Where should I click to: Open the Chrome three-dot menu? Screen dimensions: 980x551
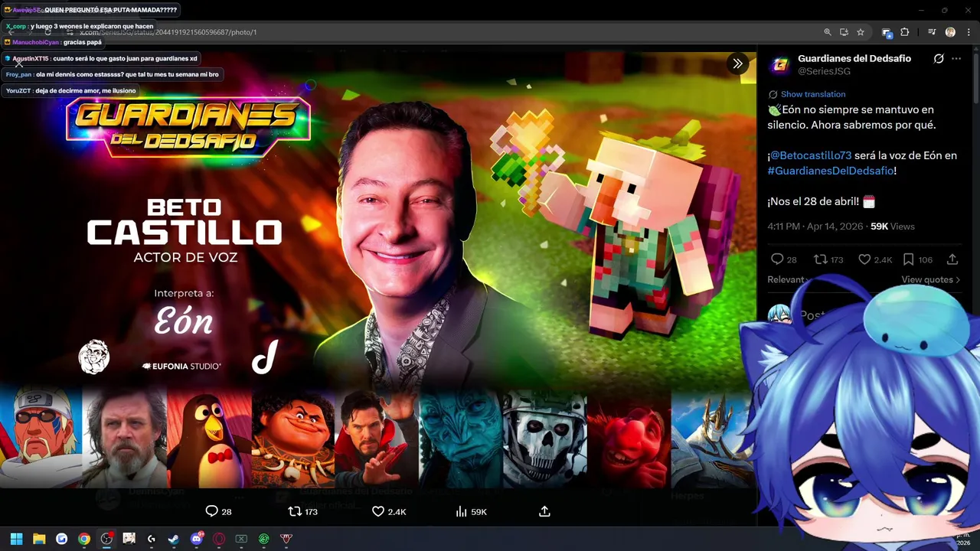(x=969, y=32)
